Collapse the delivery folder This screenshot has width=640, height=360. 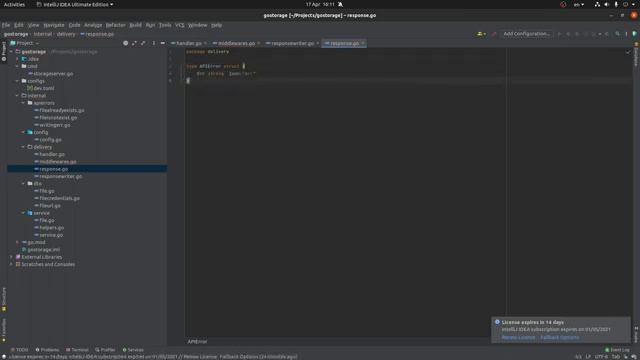23,147
